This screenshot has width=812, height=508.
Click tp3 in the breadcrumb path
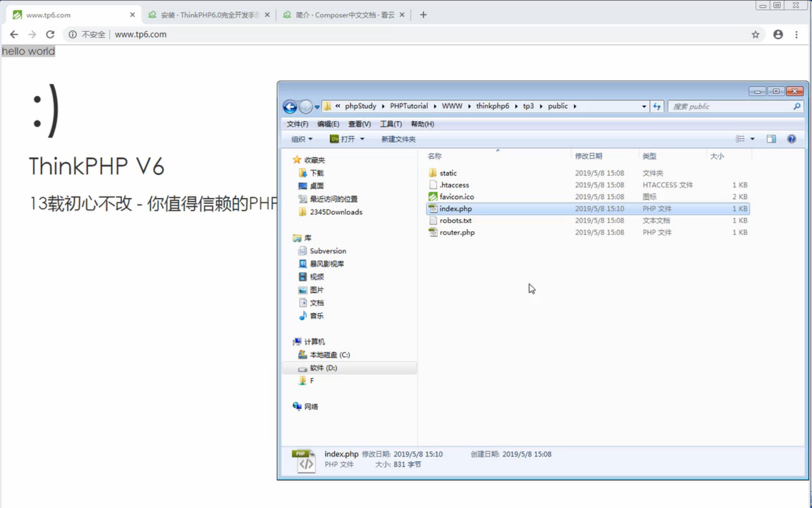coord(528,106)
